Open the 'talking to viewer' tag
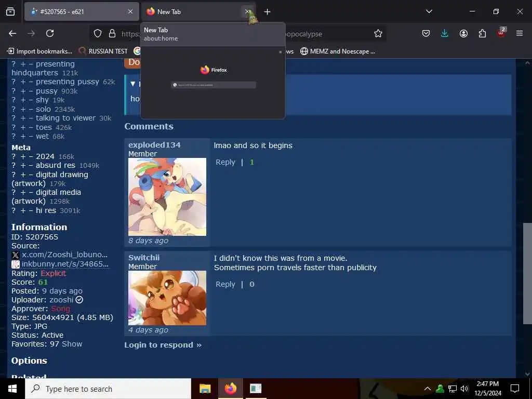Viewport: 532px width, 399px height. click(66, 118)
